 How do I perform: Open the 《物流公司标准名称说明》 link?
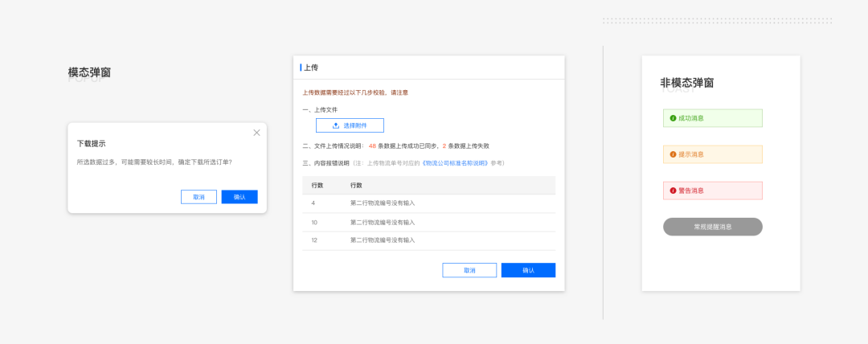click(x=455, y=163)
